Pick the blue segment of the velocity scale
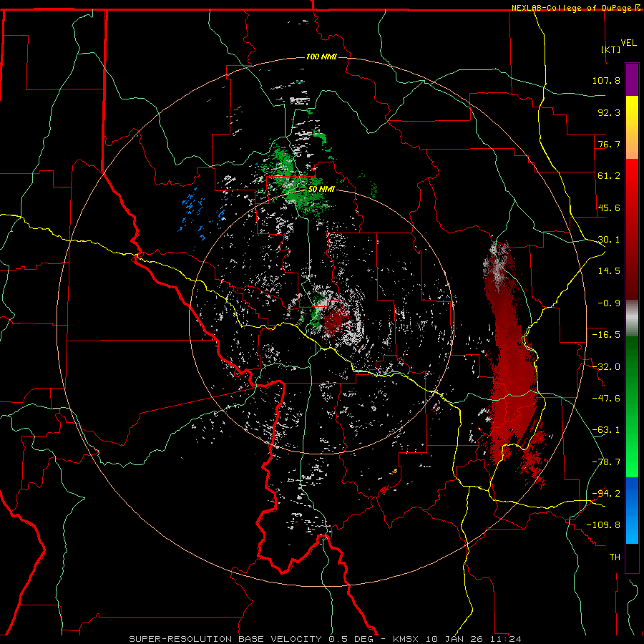The width and height of the screenshot is (644, 644). 632,510
